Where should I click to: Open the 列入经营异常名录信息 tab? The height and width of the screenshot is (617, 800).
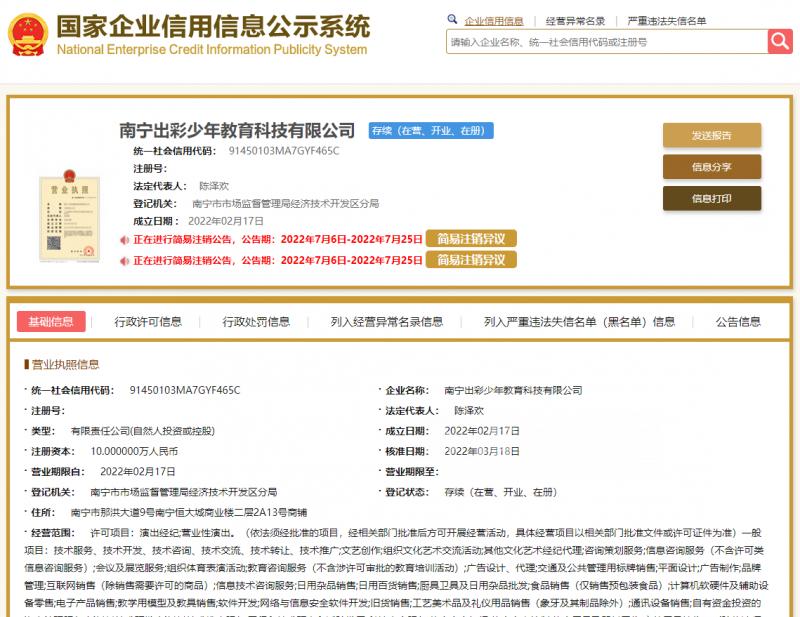[x=387, y=322]
